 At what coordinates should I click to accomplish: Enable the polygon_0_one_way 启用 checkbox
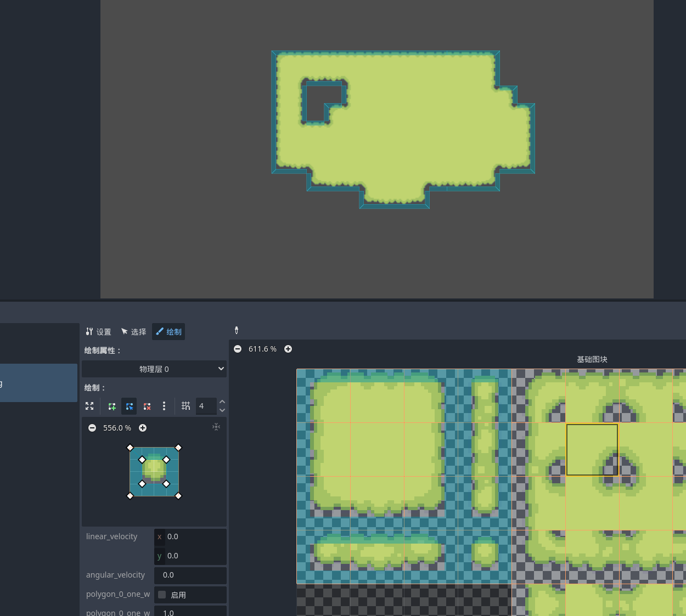(x=162, y=595)
